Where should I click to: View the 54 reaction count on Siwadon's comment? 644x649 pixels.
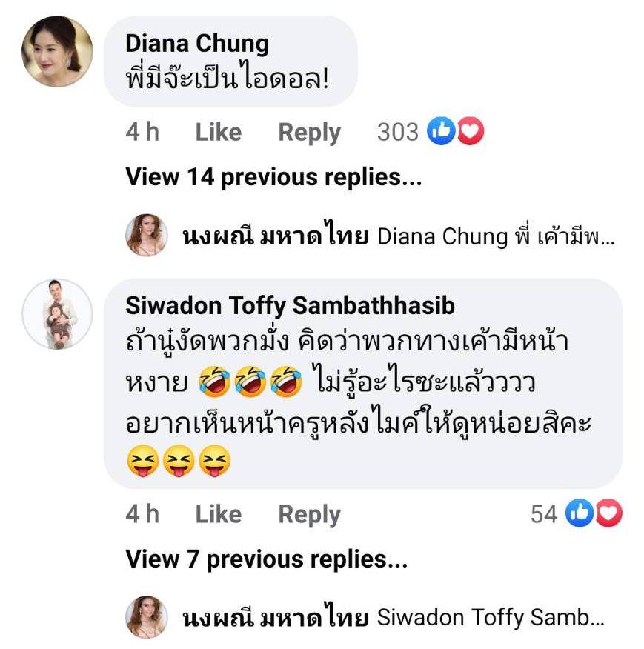(x=543, y=514)
